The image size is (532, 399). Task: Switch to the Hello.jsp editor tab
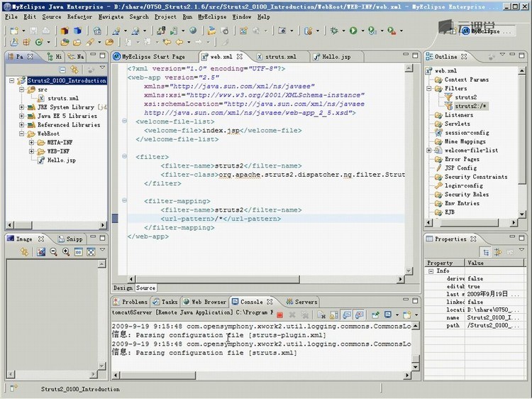[336, 57]
